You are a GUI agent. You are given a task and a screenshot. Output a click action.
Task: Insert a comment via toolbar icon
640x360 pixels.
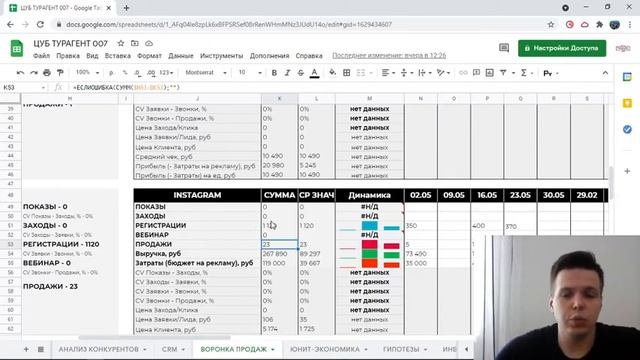click(476, 73)
